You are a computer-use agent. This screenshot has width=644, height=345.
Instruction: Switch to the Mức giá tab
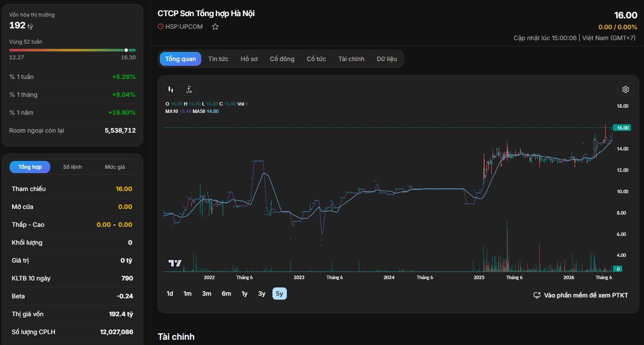pyautogui.click(x=115, y=167)
